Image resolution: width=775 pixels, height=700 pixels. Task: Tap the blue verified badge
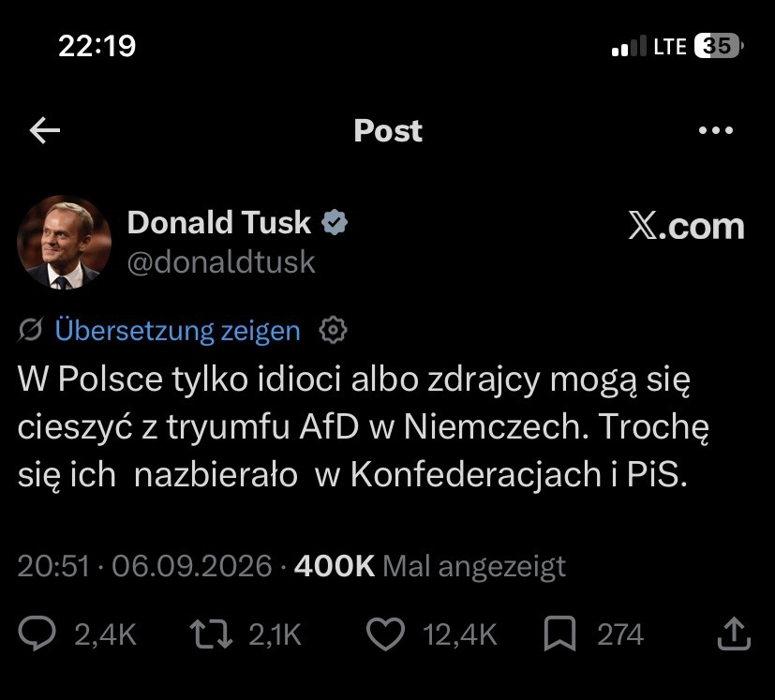click(x=335, y=222)
